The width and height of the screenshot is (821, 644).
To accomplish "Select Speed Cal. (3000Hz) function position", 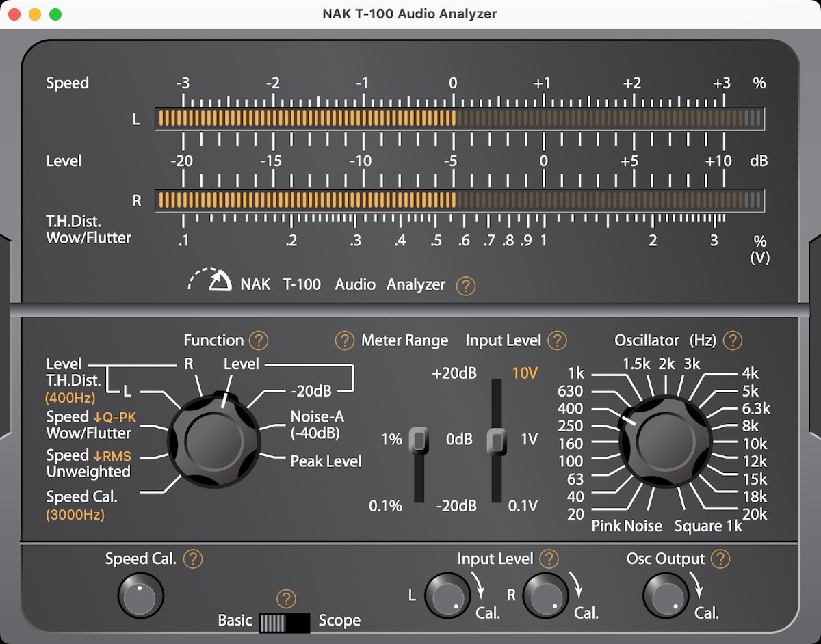I will tap(81, 506).
